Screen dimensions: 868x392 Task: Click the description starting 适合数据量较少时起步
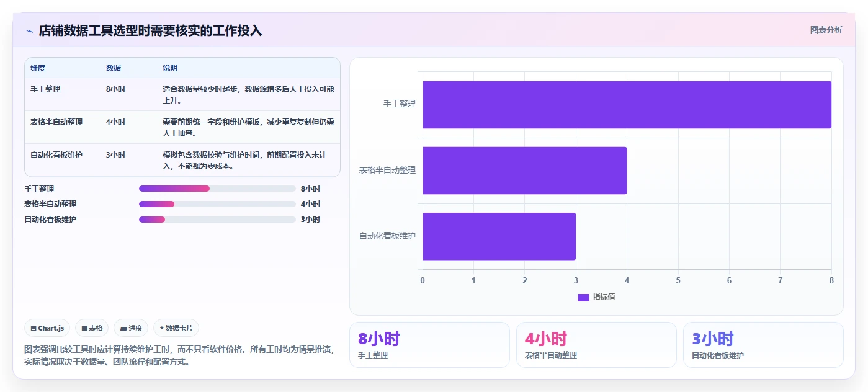248,94
